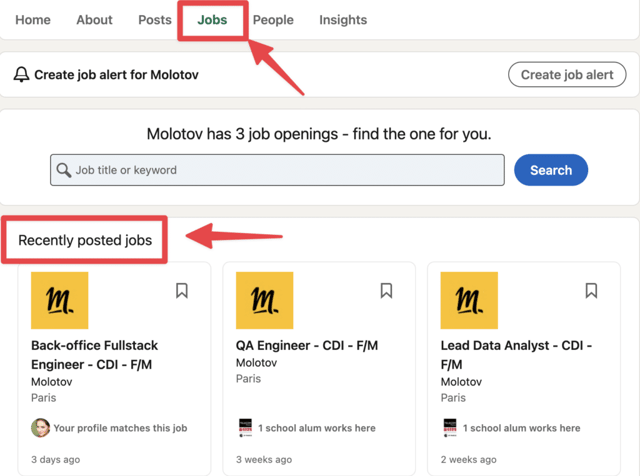Click the blue Search button

[551, 170]
